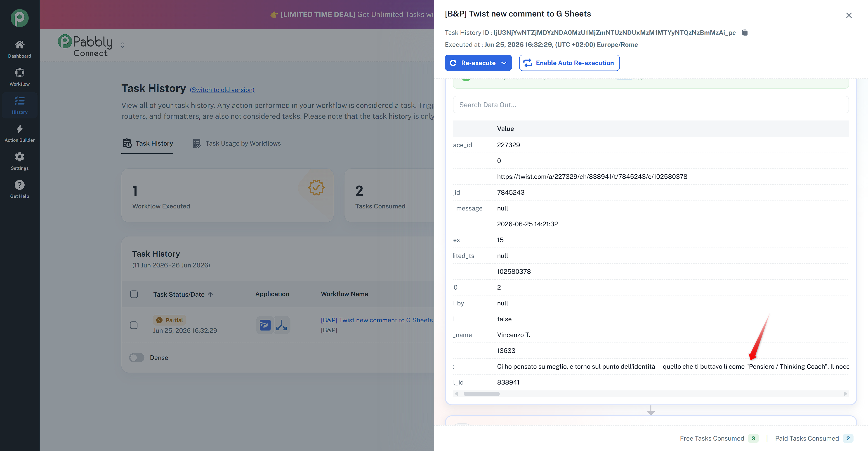Click Enable Auto Re-execution button

click(x=569, y=63)
